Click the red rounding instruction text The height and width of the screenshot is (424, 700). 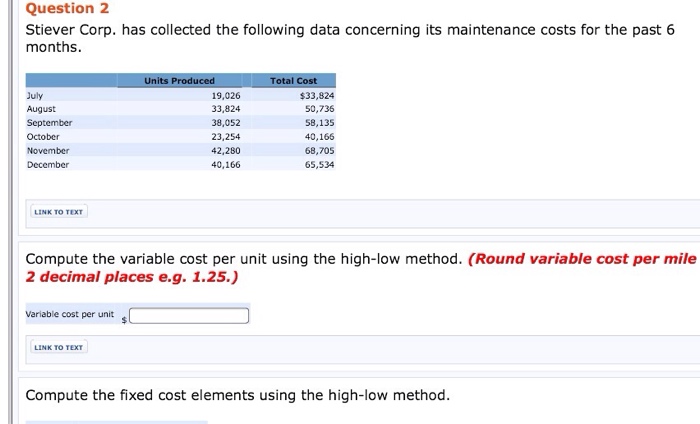(361, 268)
